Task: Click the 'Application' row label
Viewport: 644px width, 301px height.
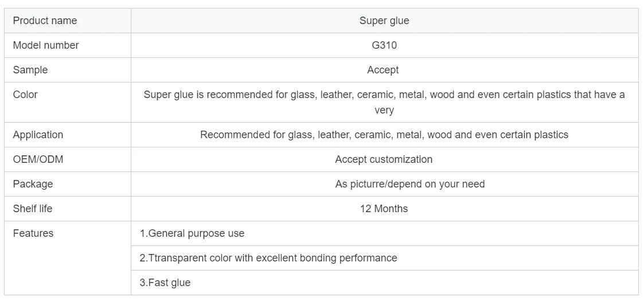Action: [x=38, y=135]
